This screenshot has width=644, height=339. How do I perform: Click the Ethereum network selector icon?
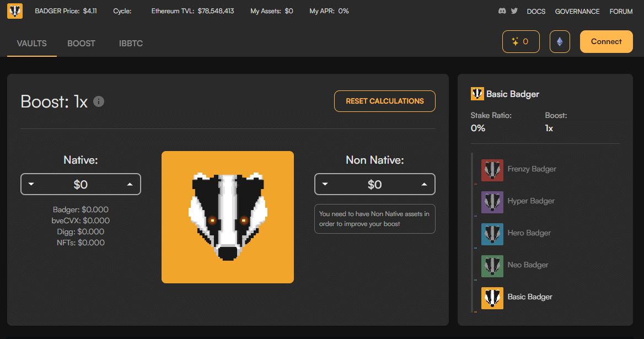coord(560,41)
